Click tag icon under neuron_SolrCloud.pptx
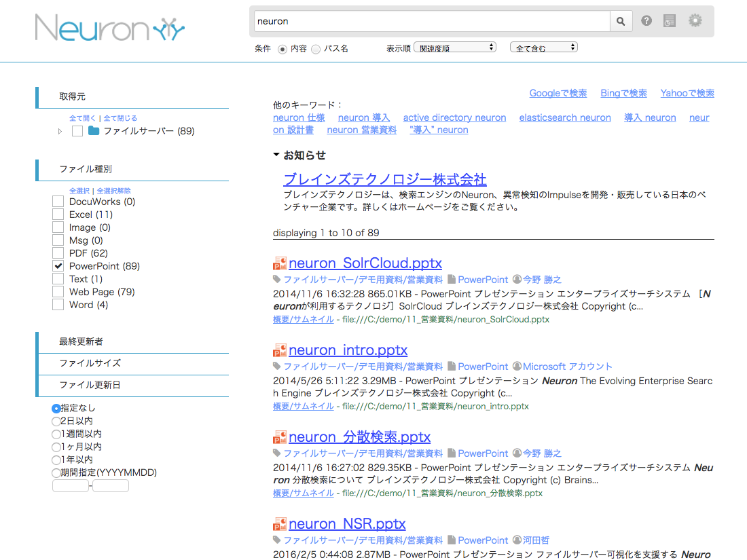747x560 pixels. click(x=277, y=279)
